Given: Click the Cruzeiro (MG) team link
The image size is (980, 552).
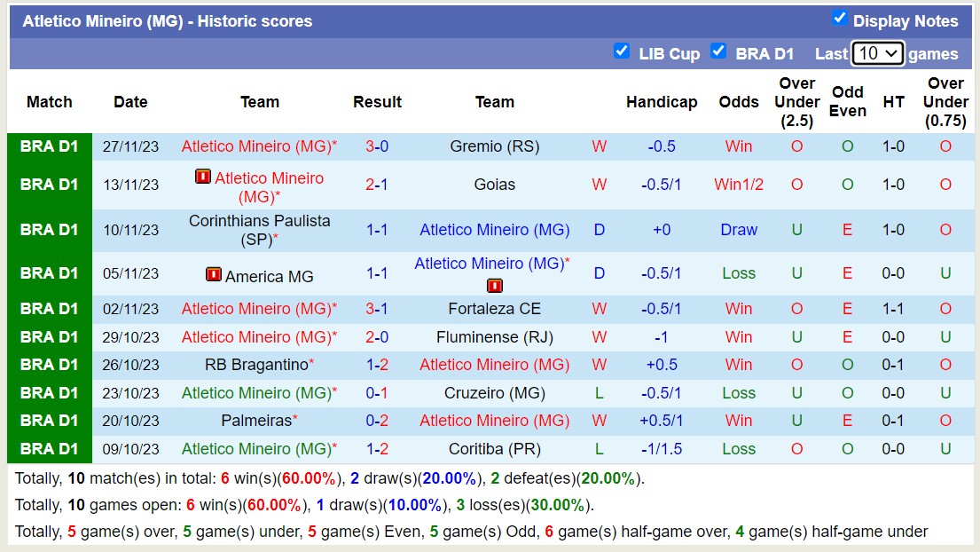Looking at the screenshot, I should (x=494, y=393).
